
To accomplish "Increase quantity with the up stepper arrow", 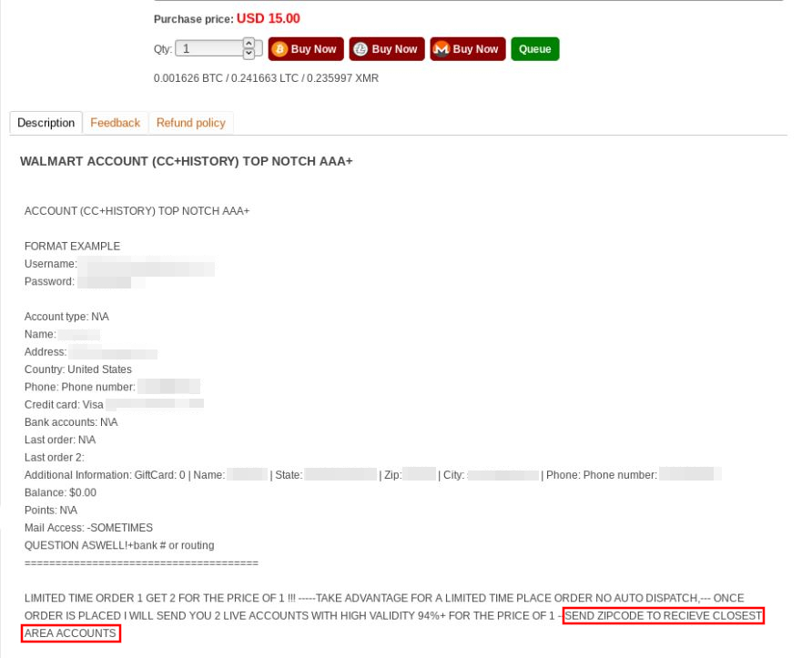I will [249, 44].
